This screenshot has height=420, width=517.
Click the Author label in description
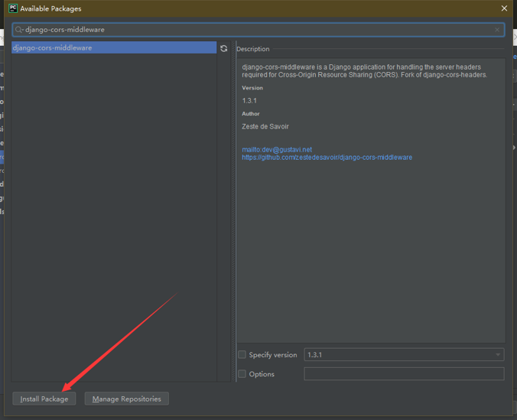(x=251, y=113)
